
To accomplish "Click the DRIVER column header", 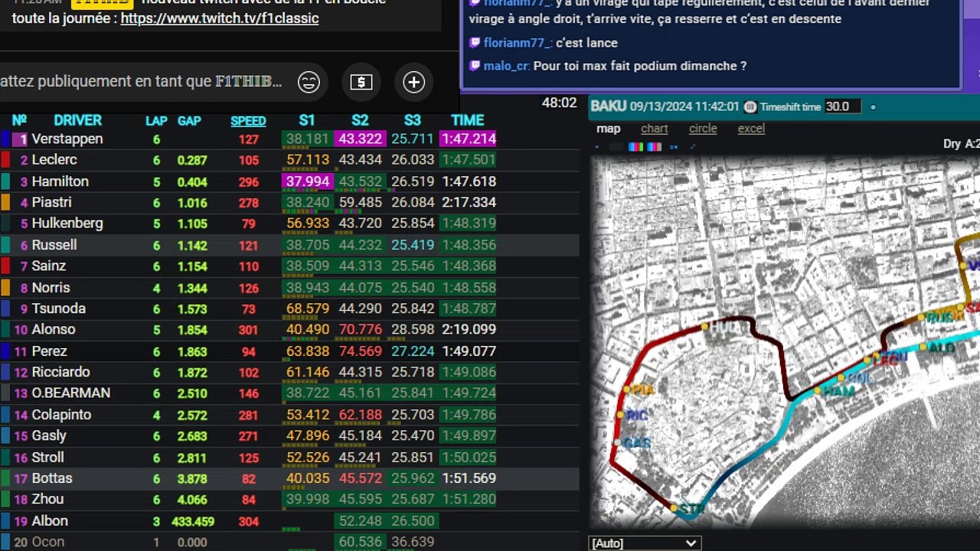I will click(77, 120).
